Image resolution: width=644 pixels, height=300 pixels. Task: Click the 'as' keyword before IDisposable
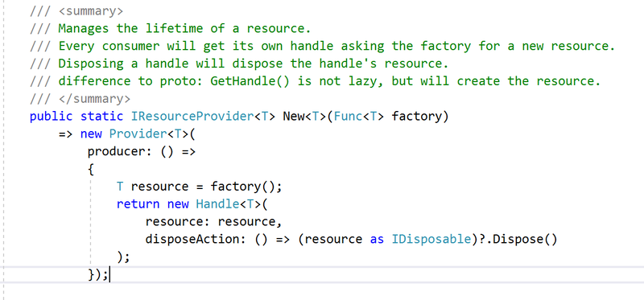(x=377, y=240)
